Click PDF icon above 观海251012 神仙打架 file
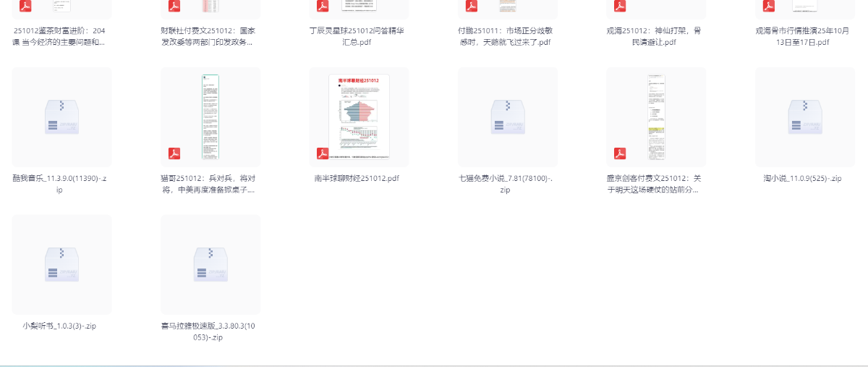This screenshot has height=367, width=868. [x=620, y=7]
